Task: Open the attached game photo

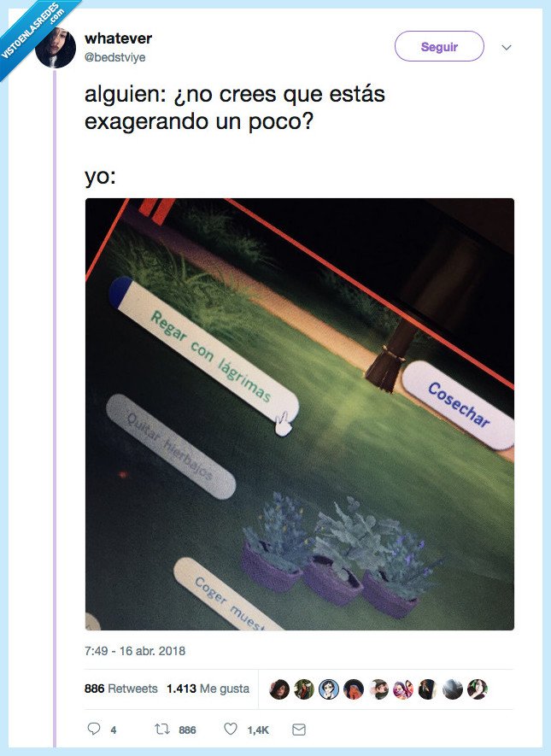Action: [300, 414]
